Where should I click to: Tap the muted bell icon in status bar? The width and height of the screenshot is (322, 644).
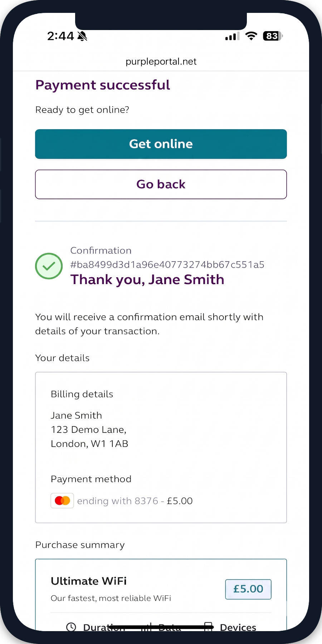tap(82, 36)
